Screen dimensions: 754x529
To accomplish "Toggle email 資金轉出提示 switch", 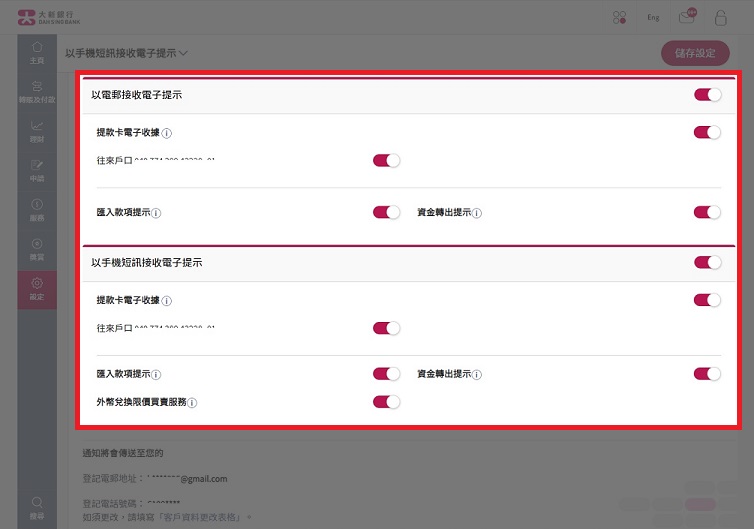I will click(x=707, y=213).
